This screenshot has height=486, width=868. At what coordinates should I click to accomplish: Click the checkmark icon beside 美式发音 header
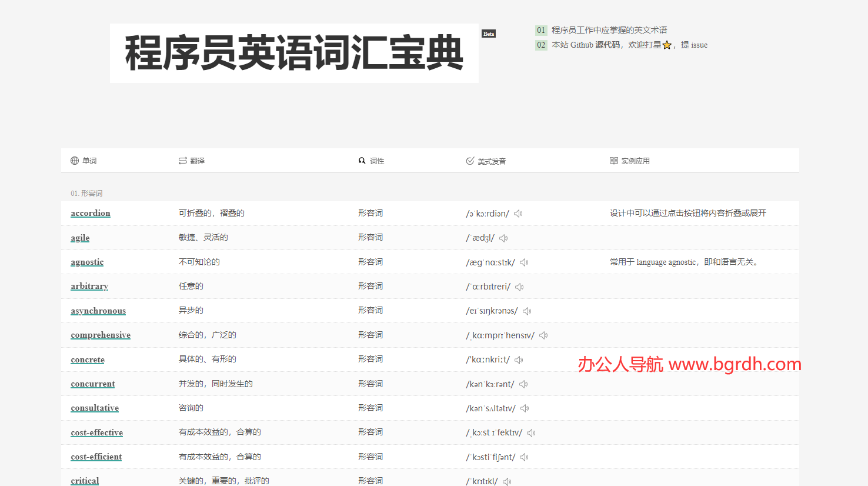(x=469, y=160)
